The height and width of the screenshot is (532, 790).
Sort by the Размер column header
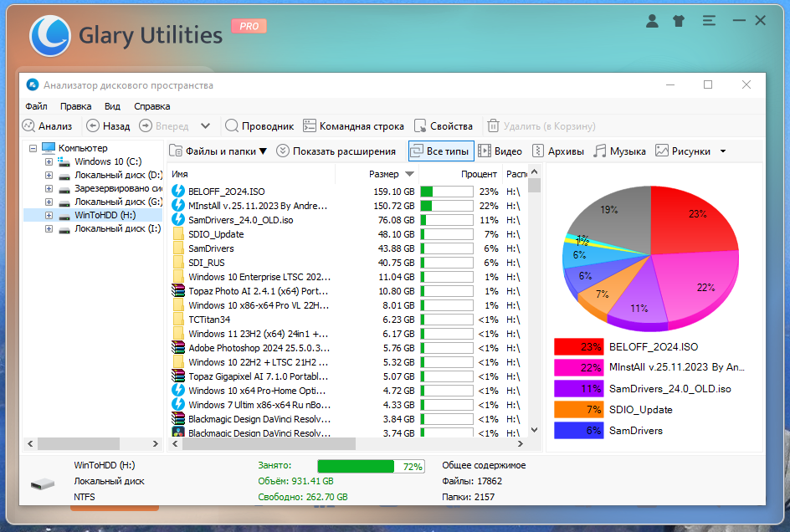[377, 174]
